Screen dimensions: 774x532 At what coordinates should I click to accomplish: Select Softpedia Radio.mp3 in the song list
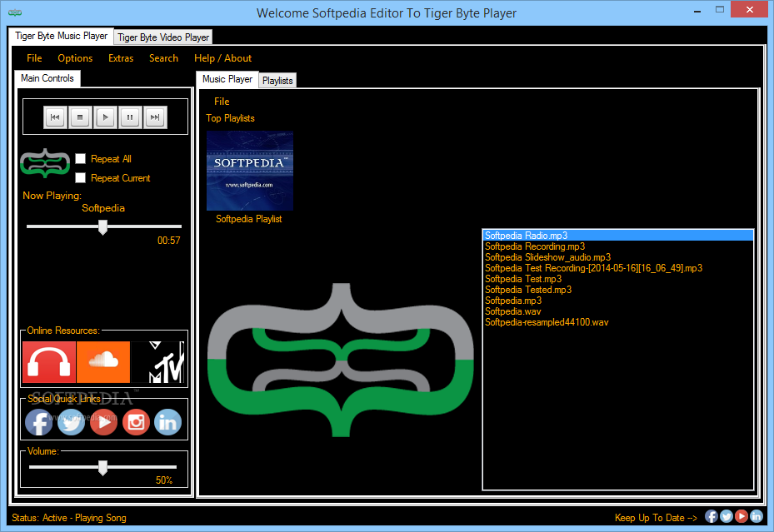point(618,236)
